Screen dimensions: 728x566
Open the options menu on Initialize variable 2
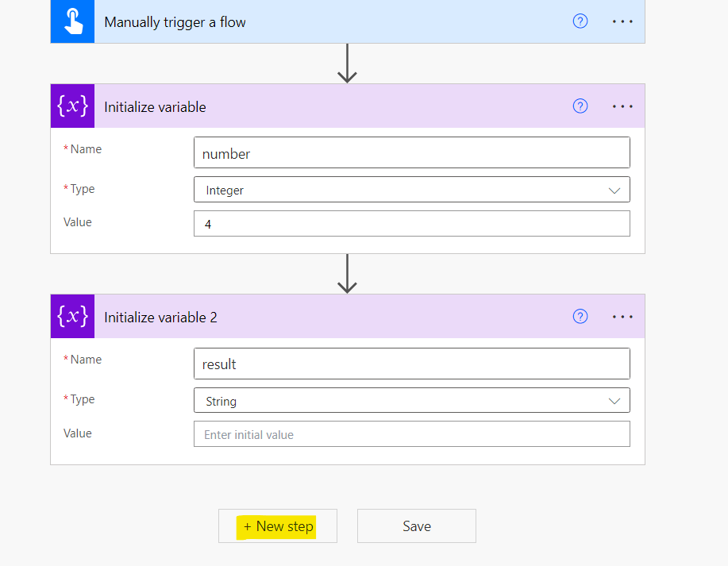tap(622, 316)
